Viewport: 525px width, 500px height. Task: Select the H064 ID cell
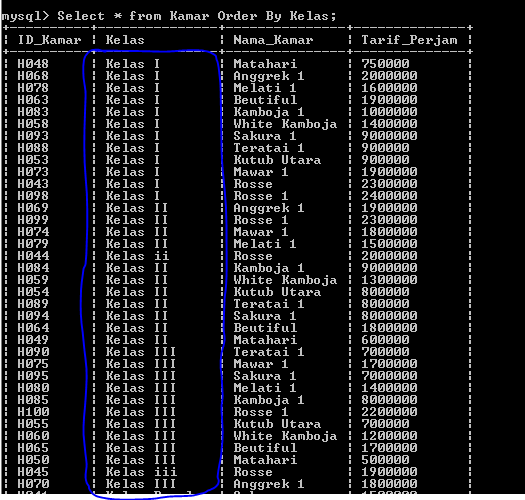click(x=33, y=328)
